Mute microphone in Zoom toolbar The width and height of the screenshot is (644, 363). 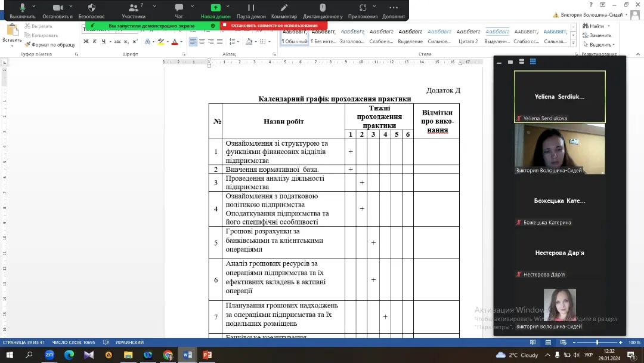(22, 8)
